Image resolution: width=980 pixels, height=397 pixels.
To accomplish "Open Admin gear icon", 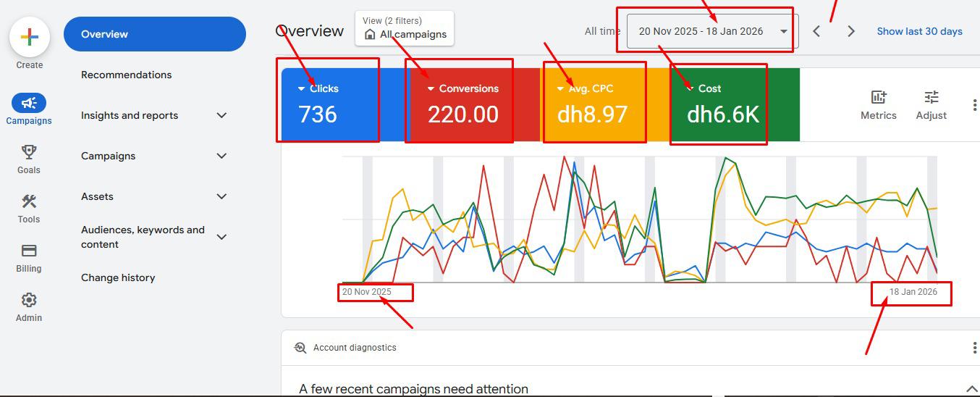I will (29, 300).
